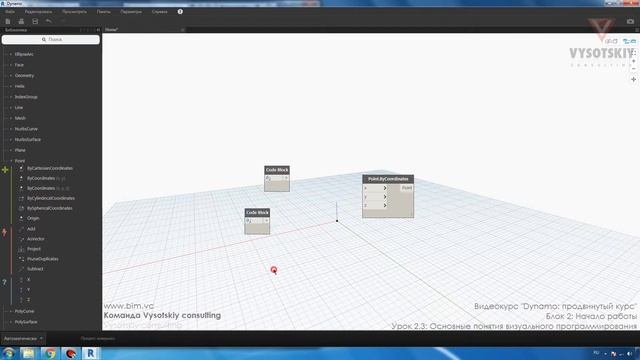
Task: Expand the PolySurface category
Action: pyautogui.click(x=26, y=322)
